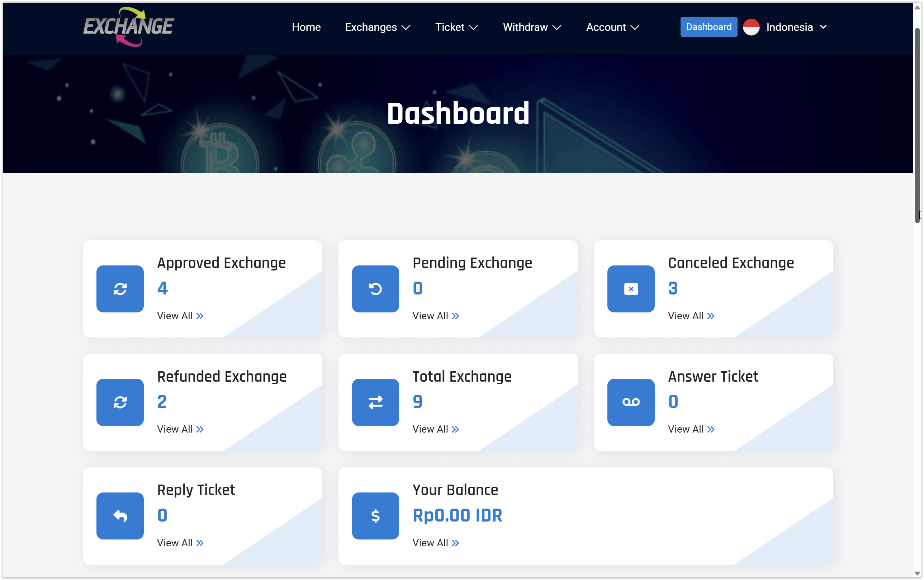The image size is (924, 580).
Task: Open the Account dropdown
Action: pos(612,27)
